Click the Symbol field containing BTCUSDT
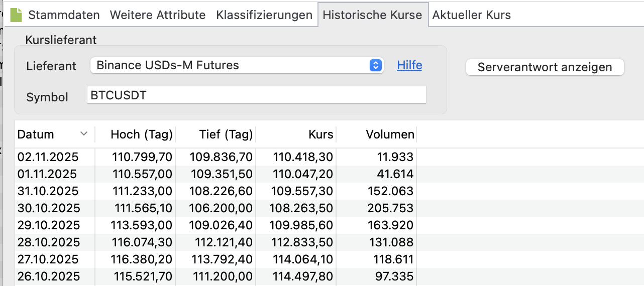 coord(256,95)
